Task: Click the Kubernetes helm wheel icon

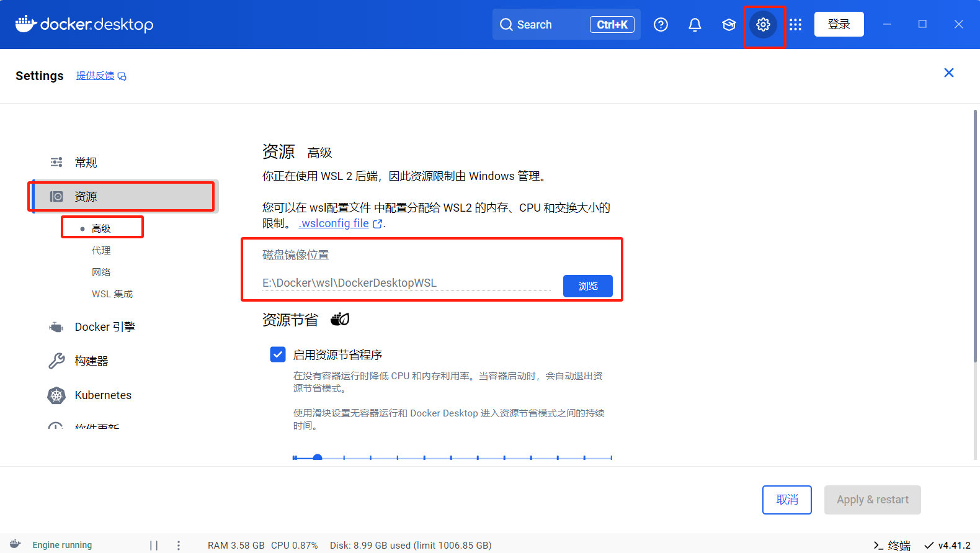Action: pos(56,395)
